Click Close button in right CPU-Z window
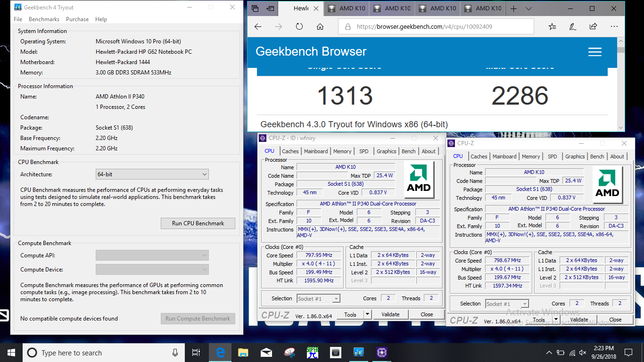Screen dimensions: 644x362 point(615,320)
